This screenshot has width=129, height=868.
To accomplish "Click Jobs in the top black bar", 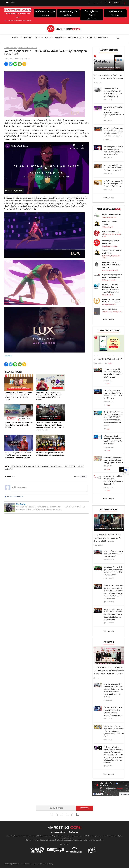I will (12, 2).
